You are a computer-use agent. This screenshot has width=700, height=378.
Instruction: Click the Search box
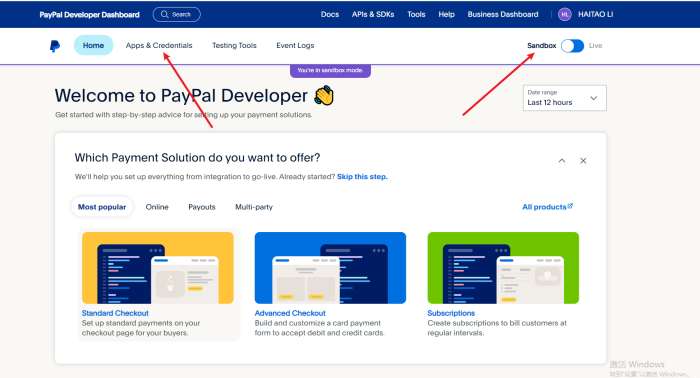(x=177, y=14)
